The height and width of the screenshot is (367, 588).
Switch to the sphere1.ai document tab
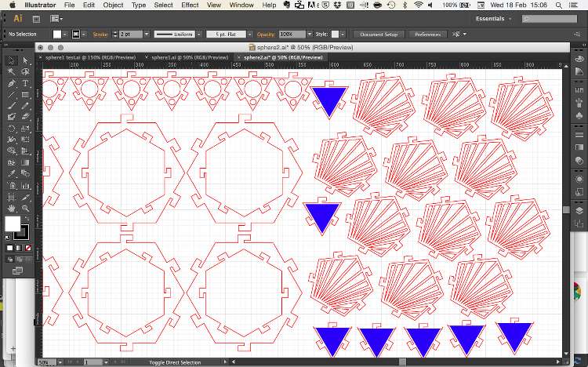tap(190, 57)
